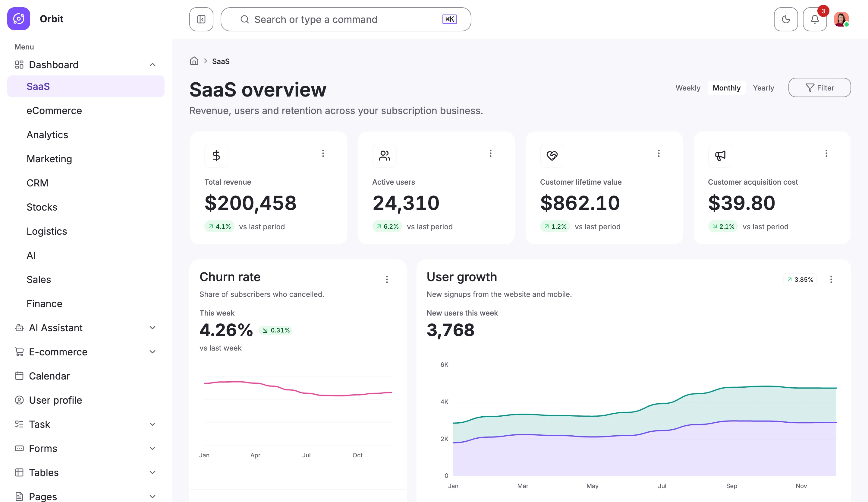Click the E-commerce cart icon

coord(19,352)
